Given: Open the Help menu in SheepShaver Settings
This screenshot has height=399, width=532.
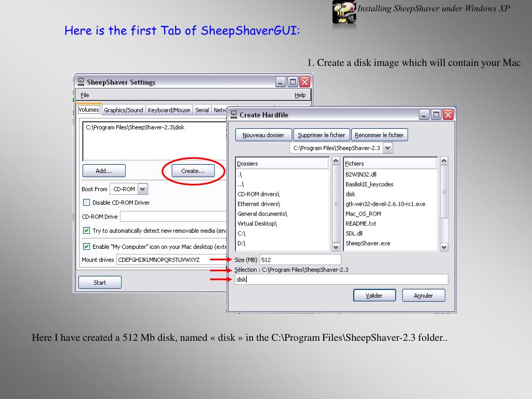Looking at the screenshot, I should 300,95.
